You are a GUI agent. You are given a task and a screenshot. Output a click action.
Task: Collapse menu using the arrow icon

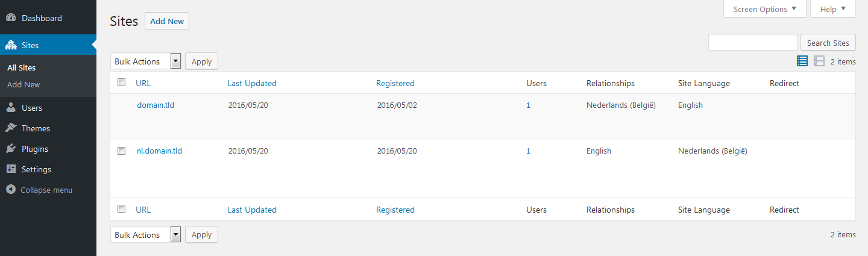[11, 190]
